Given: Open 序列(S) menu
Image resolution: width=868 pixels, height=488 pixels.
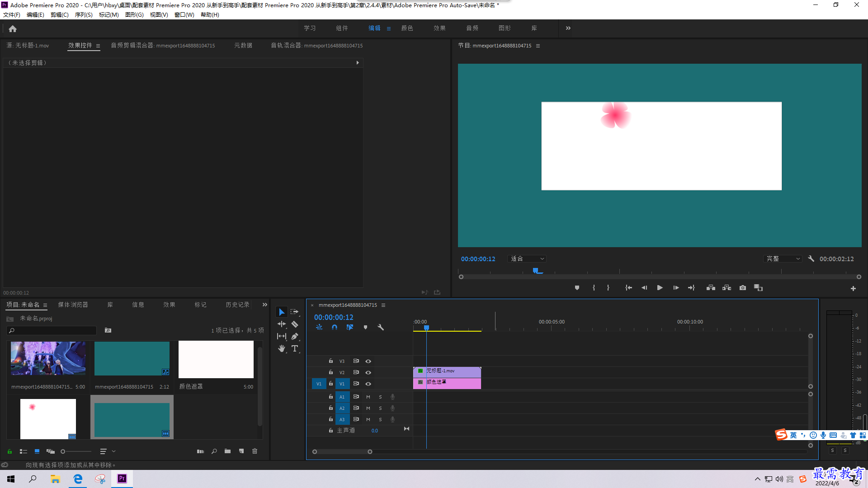Looking at the screenshot, I should point(84,15).
